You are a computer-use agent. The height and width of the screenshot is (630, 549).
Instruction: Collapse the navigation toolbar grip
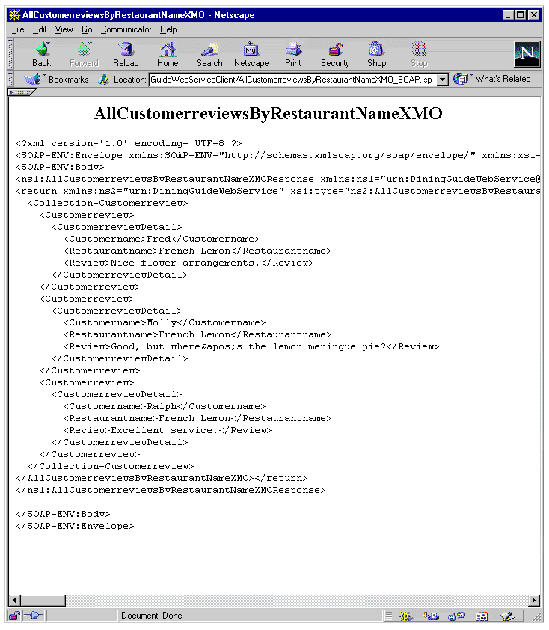coord(11,54)
